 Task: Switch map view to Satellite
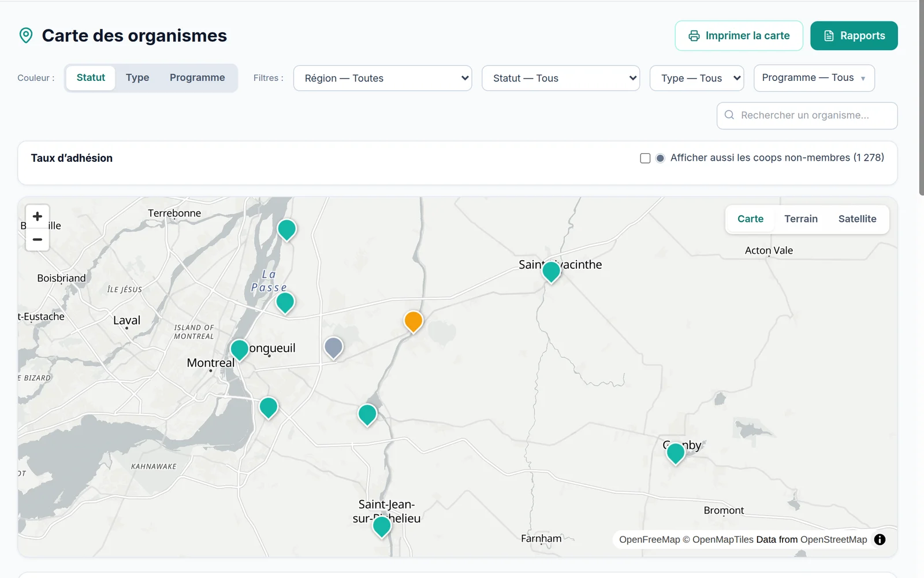click(858, 219)
